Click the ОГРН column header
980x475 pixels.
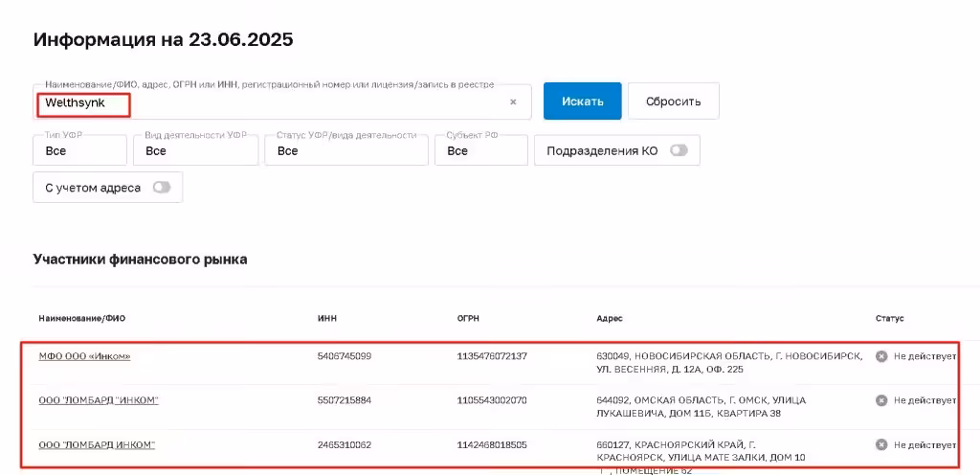(x=468, y=319)
